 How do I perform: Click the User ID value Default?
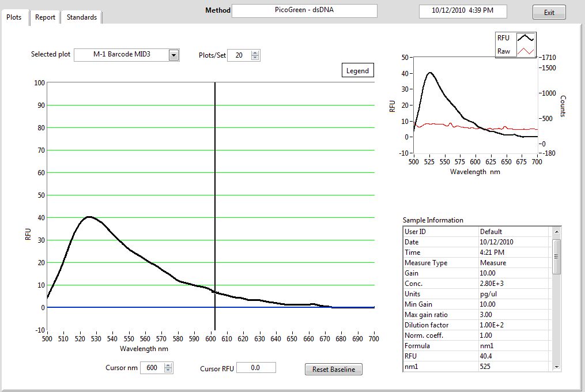(491, 232)
